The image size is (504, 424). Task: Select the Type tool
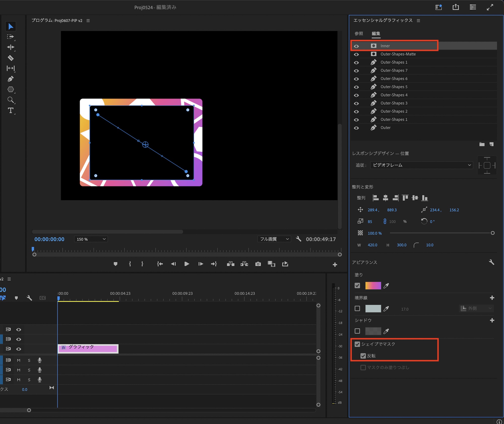11,110
